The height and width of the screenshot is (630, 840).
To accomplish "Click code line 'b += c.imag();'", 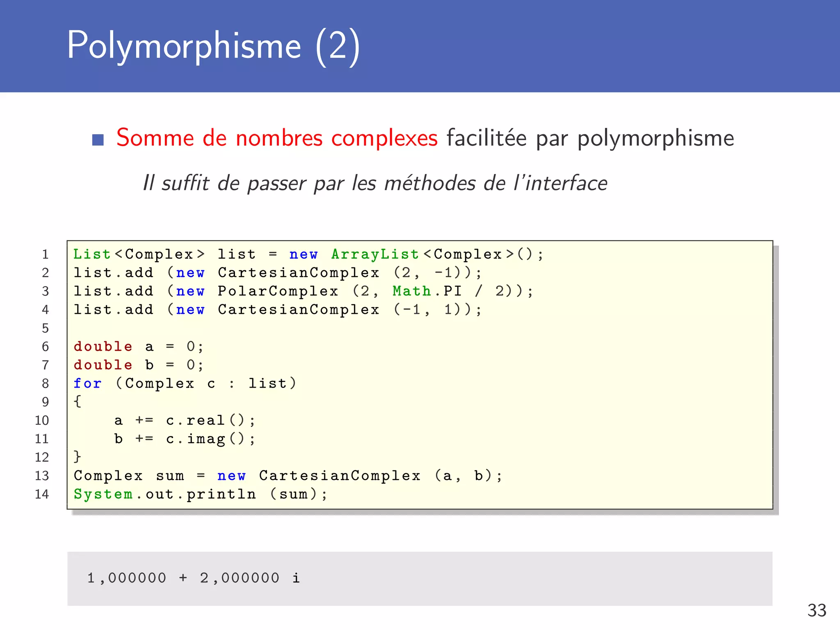I will tap(185, 439).
